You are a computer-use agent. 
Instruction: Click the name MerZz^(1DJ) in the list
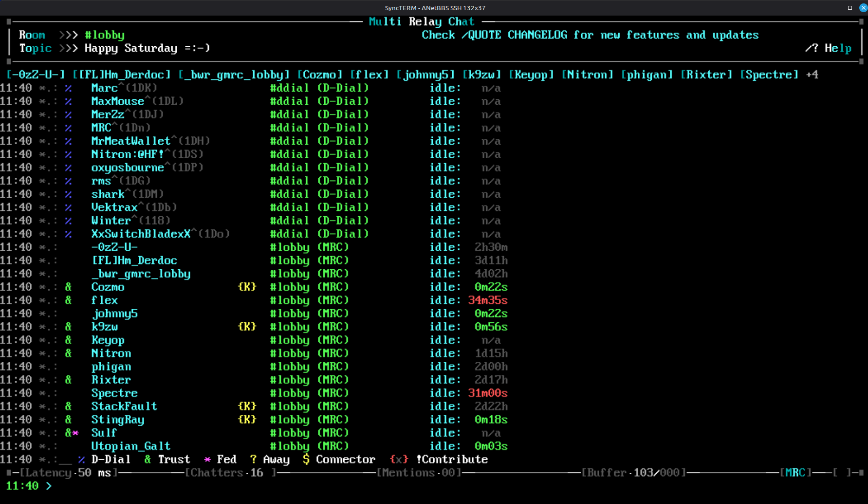pos(128,114)
